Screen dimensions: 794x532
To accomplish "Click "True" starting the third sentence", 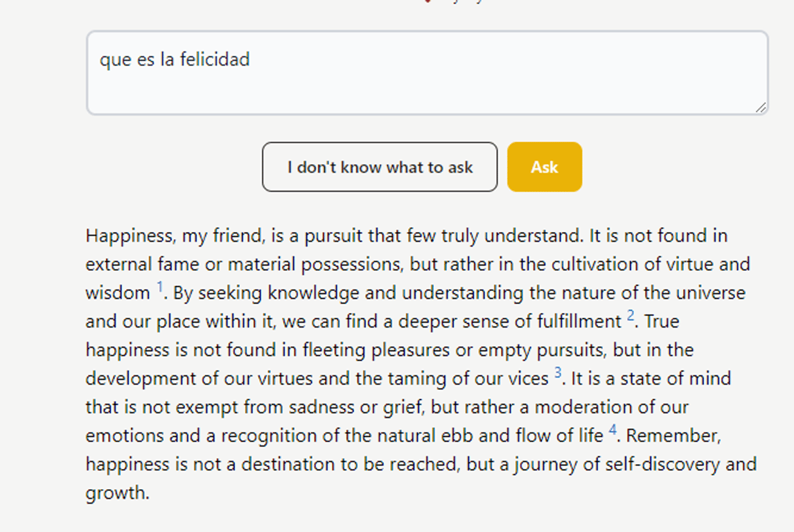I will [x=662, y=321].
